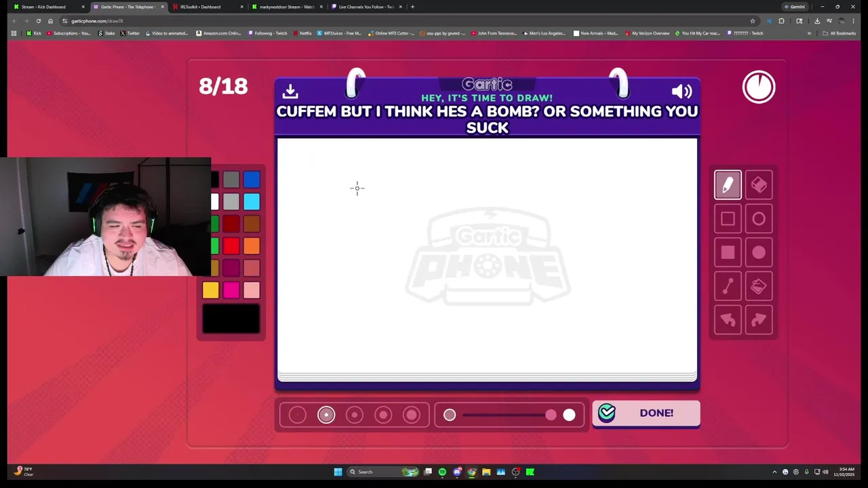
Task: Pick the bright red color swatch
Action: [x=231, y=246]
